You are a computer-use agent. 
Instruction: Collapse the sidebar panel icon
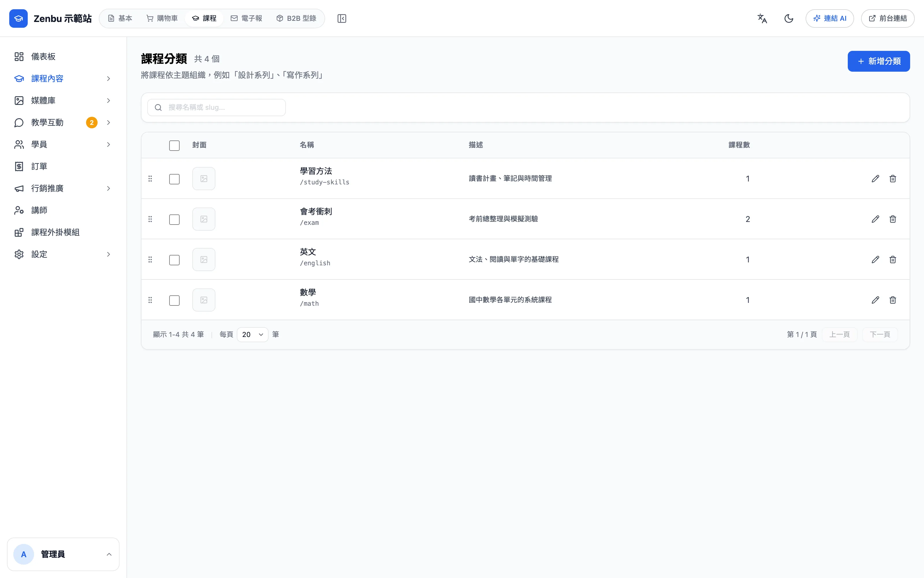pos(342,18)
